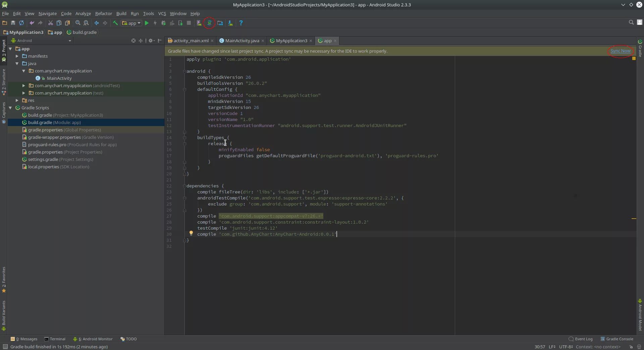Collapse the Gradle Scripts node
The image size is (644, 350).
click(x=10, y=108)
